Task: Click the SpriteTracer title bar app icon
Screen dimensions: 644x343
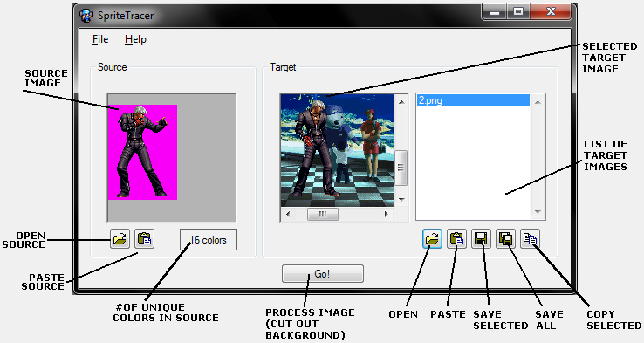Action: [86, 16]
